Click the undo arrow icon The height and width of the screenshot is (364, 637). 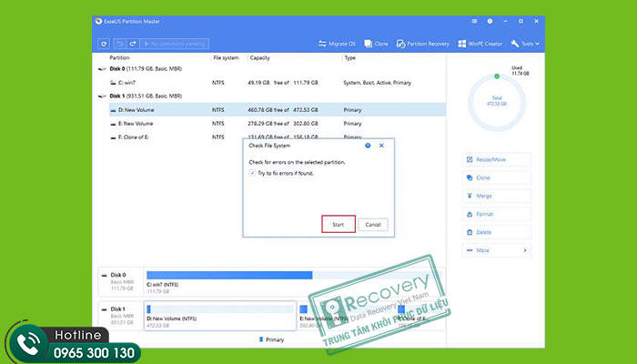(x=119, y=44)
